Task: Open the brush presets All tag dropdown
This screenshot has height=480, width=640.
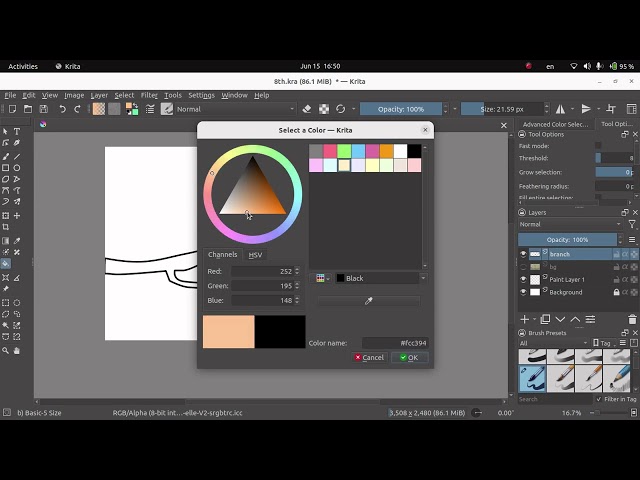Action: [553, 343]
